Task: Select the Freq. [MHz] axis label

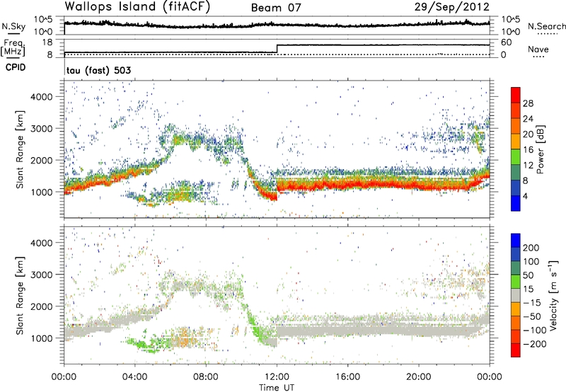Action: coord(13,47)
